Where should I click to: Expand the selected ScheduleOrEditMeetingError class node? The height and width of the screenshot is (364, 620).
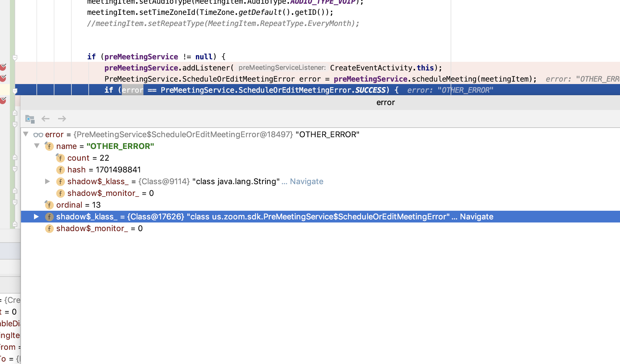(x=36, y=217)
